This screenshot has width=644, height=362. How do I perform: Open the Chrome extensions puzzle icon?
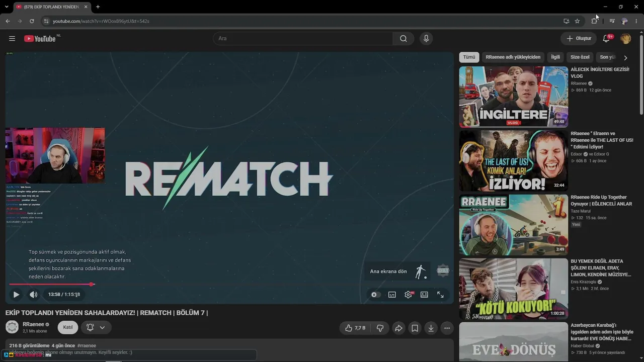tap(594, 21)
